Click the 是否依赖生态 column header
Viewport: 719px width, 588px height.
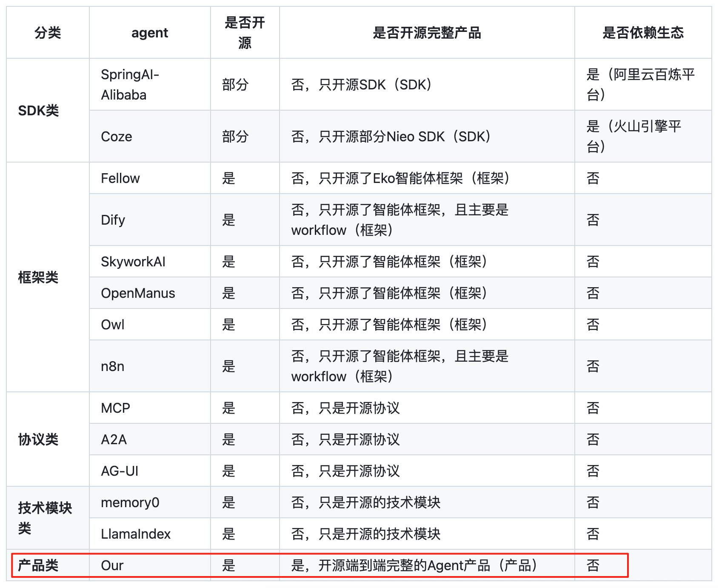[643, 33]
